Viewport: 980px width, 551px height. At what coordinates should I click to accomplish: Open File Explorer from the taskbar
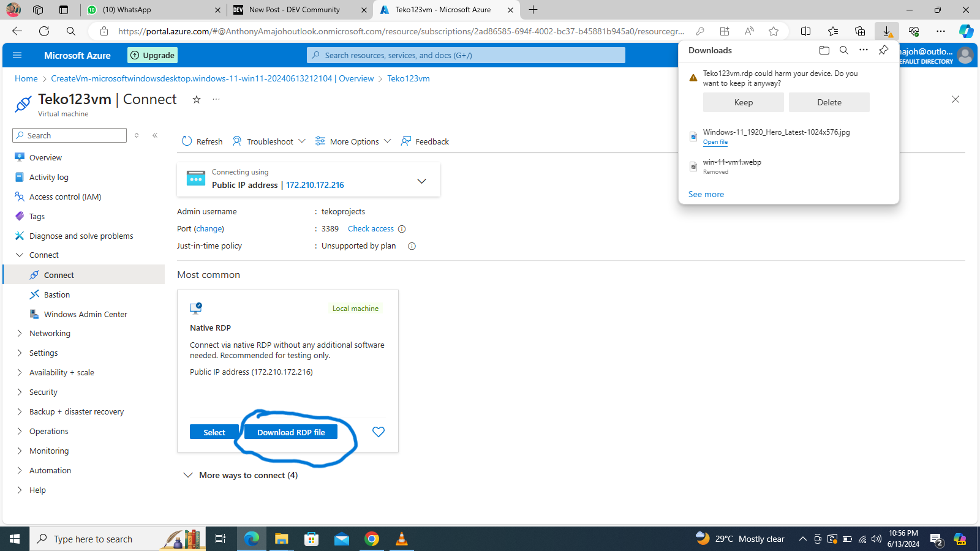(281, 539)
